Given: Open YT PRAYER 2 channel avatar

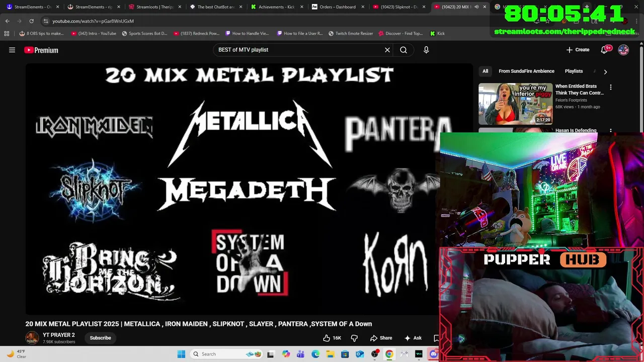Looking at the screenshot, I should 32,338.
